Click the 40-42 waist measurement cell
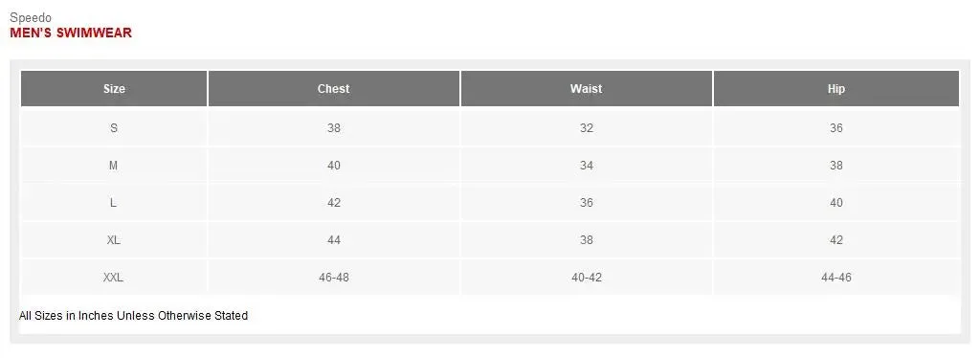 [587, 278]
